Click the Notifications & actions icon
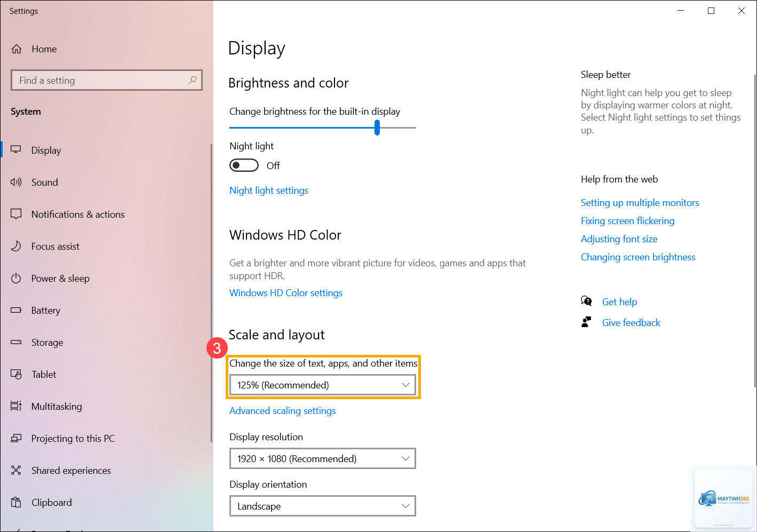 (16, 214)
